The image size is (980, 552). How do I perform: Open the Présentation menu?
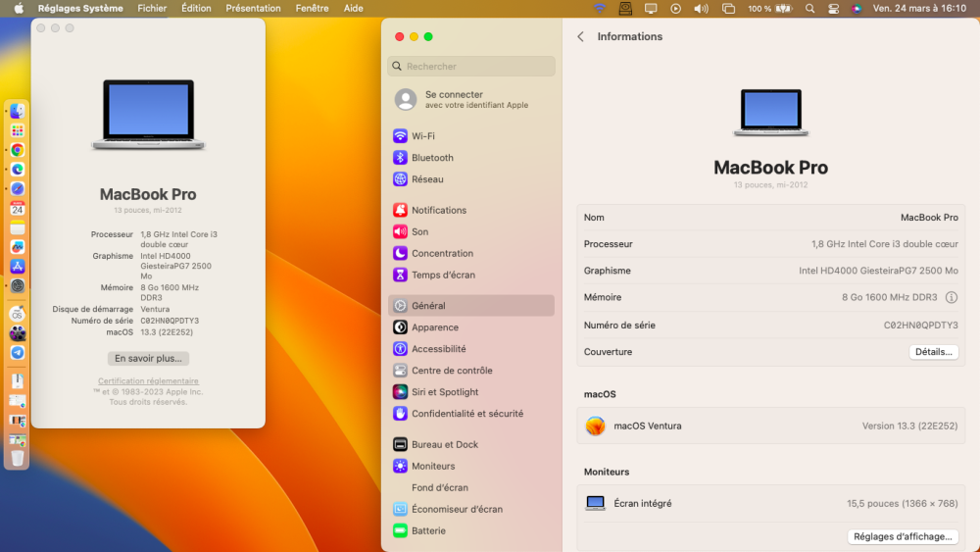click(253, 8)
